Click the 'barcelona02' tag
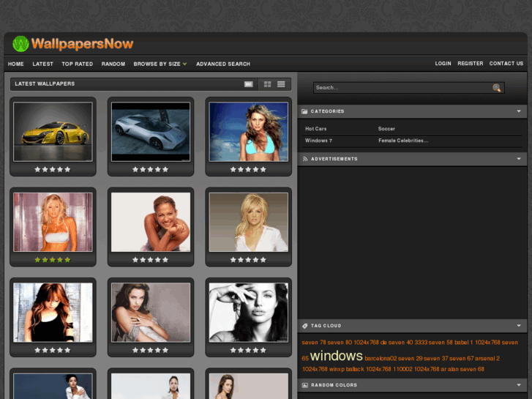 point(381,359)
